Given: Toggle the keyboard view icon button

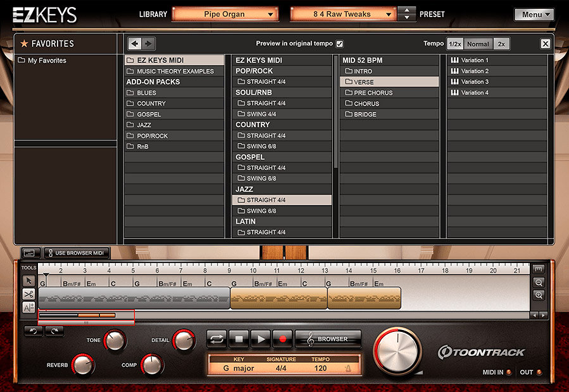Looking at the screenshot, I should (30, 253).
